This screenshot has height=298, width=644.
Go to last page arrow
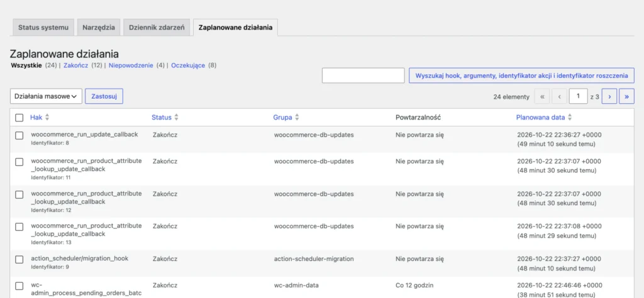[x=627, y=96]
